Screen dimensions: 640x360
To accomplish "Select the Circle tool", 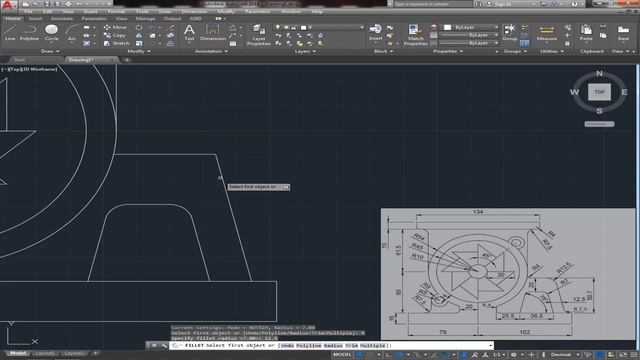I will pyautogui.click(x=51, y=32).
